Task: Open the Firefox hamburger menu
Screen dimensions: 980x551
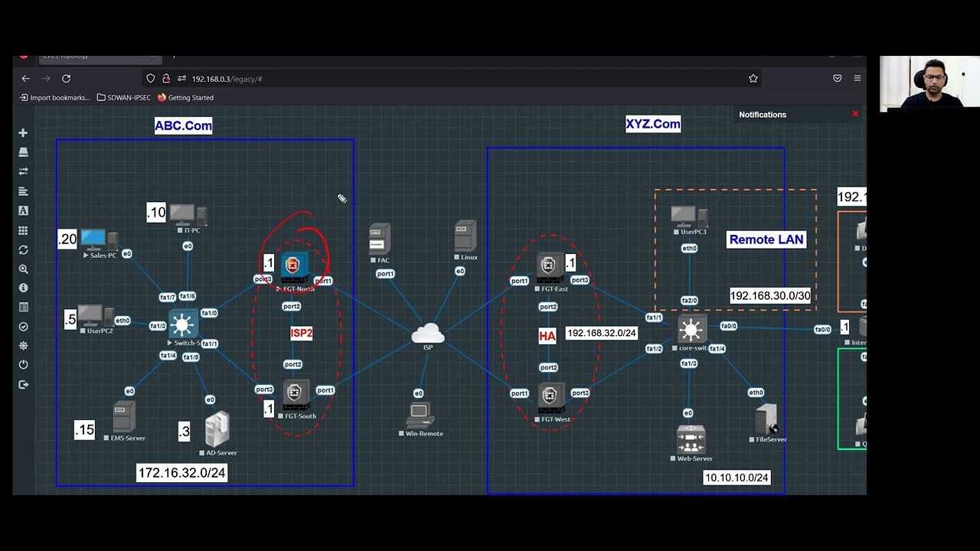Action: [857, 78]
